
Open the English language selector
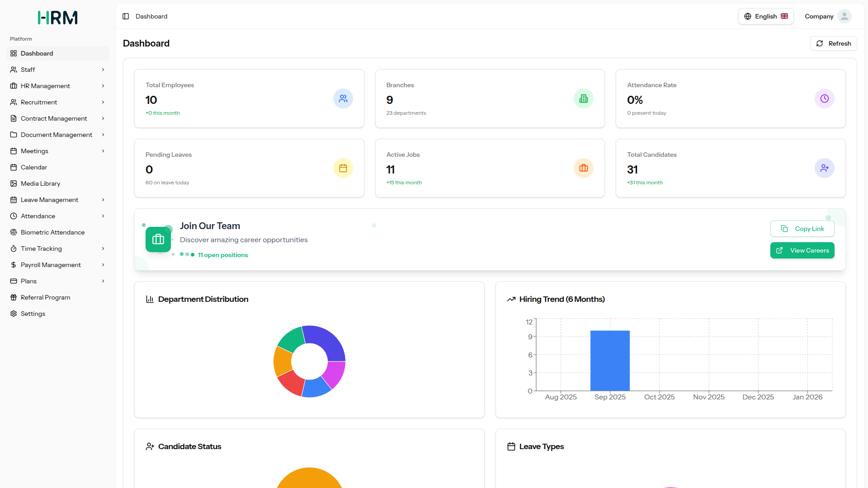click(766, 16)
